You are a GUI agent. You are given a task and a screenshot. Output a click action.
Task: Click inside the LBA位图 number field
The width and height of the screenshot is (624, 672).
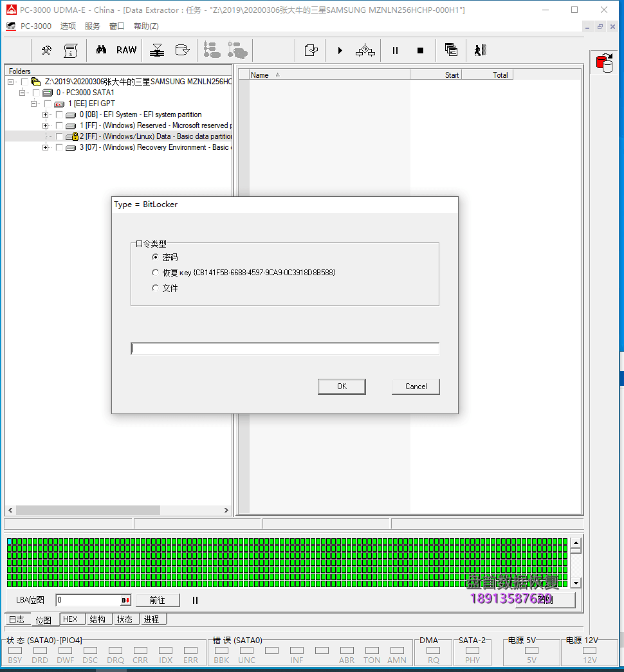pyautogui.click(x=88, y=600)
